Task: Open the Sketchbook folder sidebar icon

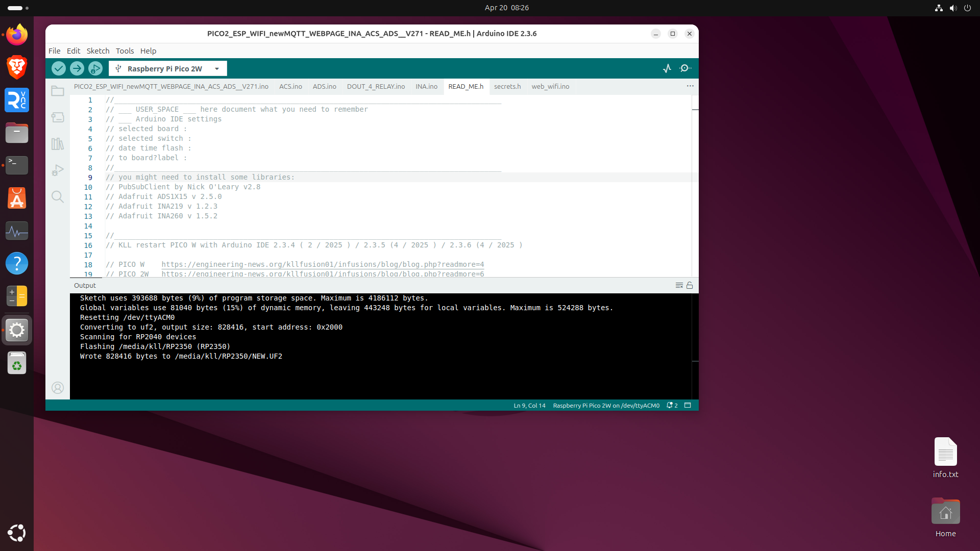Action: [x=58, y=91]
